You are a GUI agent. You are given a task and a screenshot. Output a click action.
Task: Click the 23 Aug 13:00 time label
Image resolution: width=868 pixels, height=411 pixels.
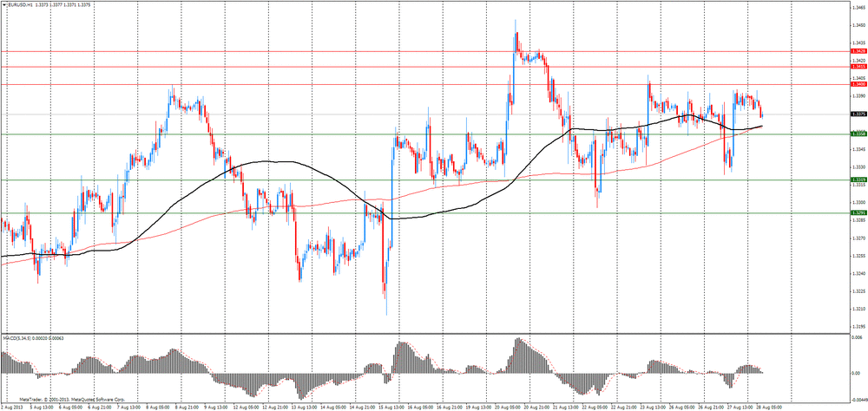(x=652, y=407)
